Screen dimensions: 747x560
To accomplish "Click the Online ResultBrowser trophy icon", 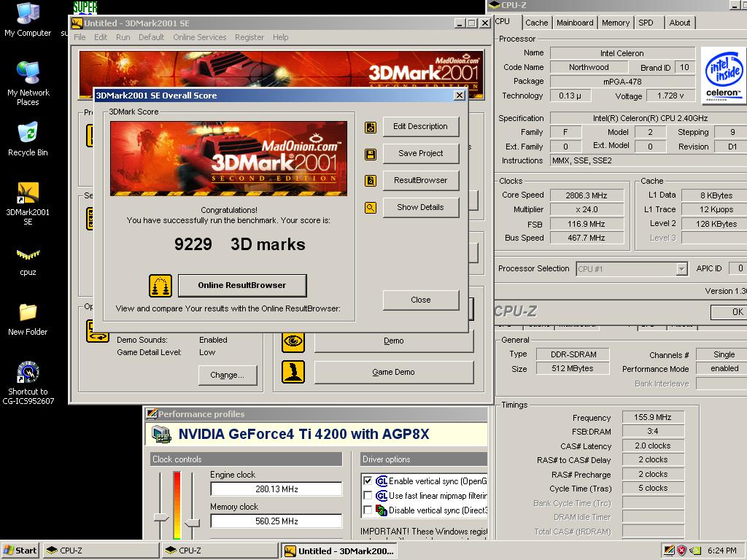I will pyautogui.click(x=160, y=285).
